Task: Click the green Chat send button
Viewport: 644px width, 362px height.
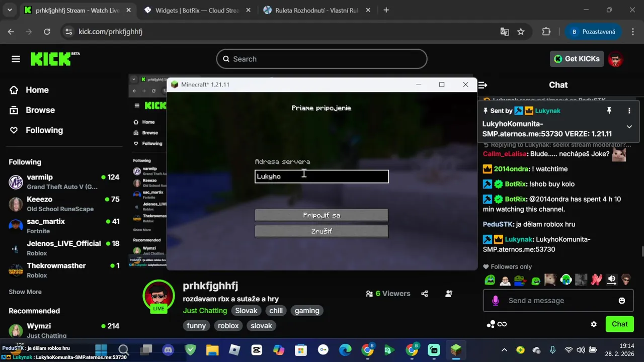Action: click(619, 324)
